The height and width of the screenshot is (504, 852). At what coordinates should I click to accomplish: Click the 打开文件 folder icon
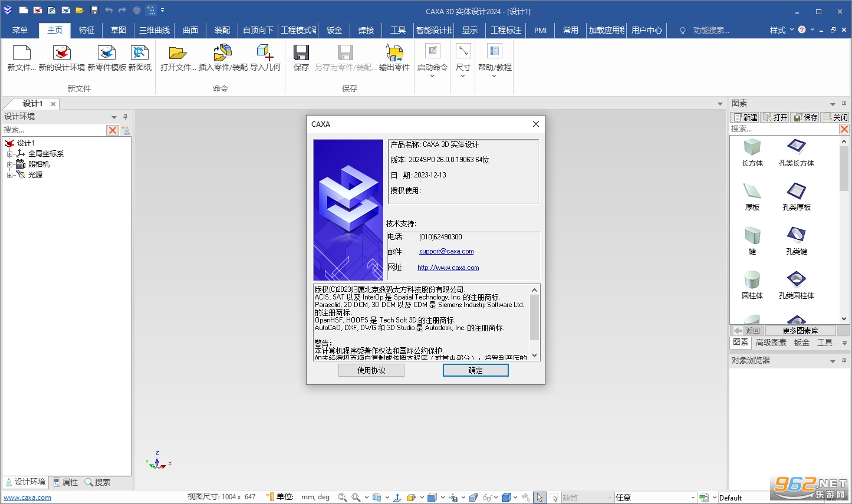177,53
